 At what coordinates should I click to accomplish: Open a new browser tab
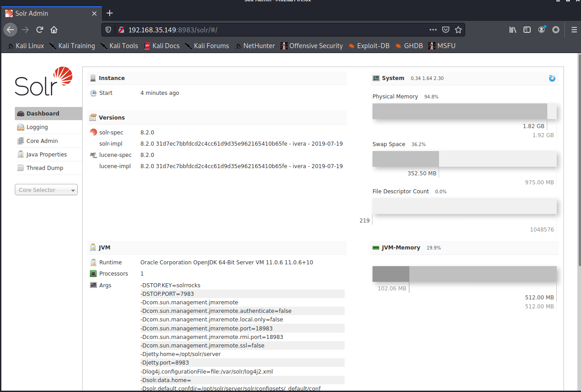(110, 13)
